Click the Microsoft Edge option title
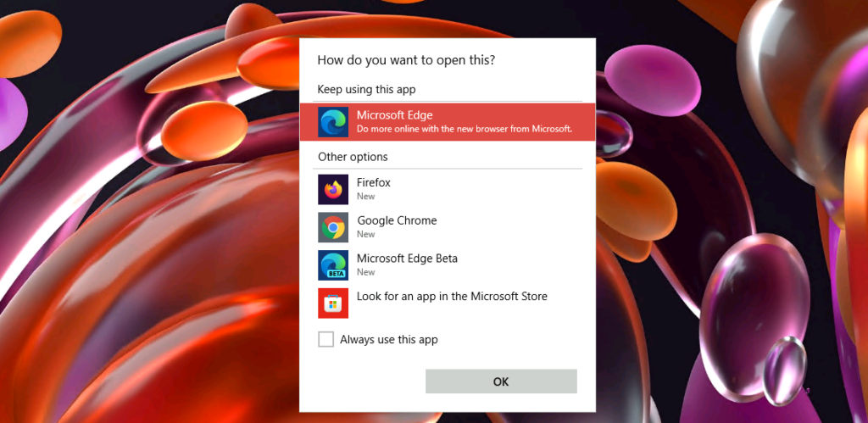Image resolution: width=868 pixels, height=423 pixels. (x=395, y=115)
